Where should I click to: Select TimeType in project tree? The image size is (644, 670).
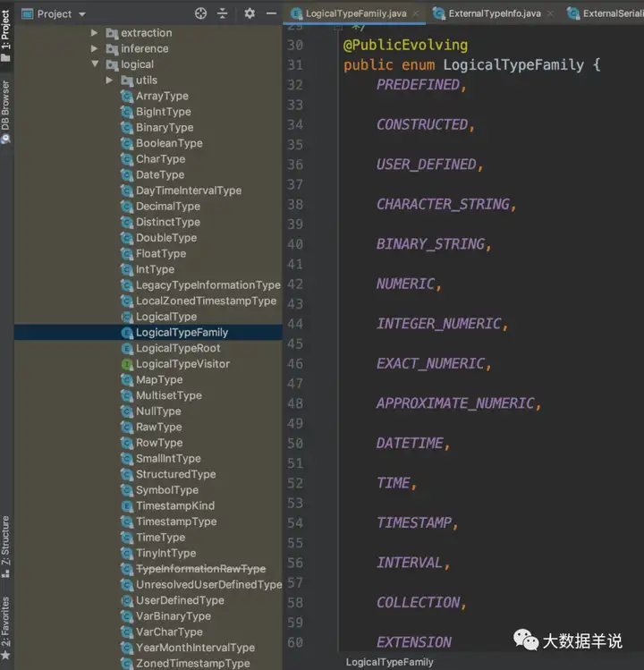point(160,538)
